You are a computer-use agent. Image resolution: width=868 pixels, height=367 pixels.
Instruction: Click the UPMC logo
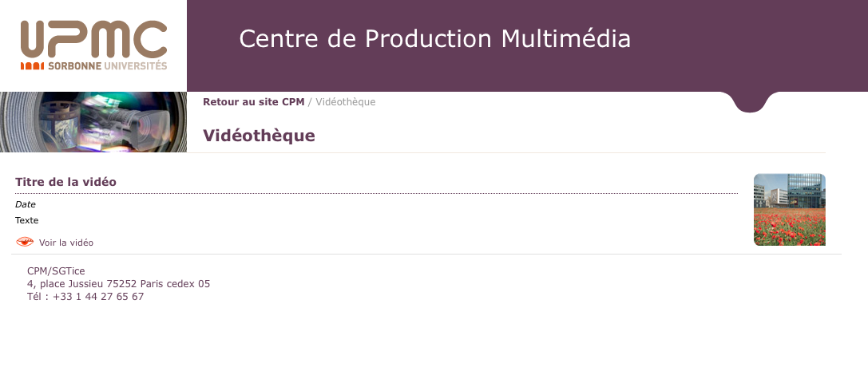coord(93,45)
